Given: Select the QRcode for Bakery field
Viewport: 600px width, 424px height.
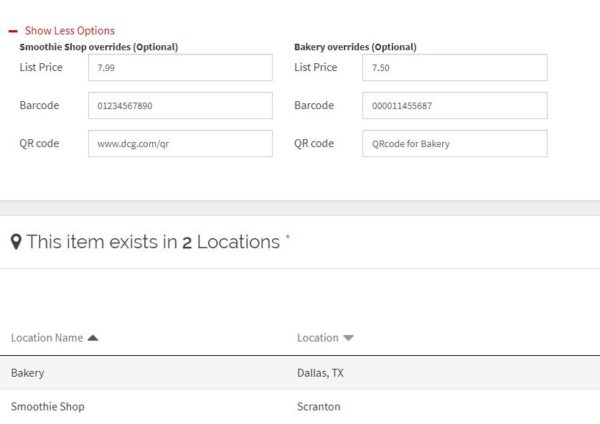Looking at the screenshot, I should point(455,144).
